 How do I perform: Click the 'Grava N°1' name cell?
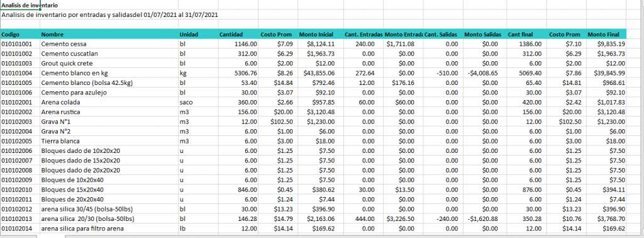click(x=109, y=122)
